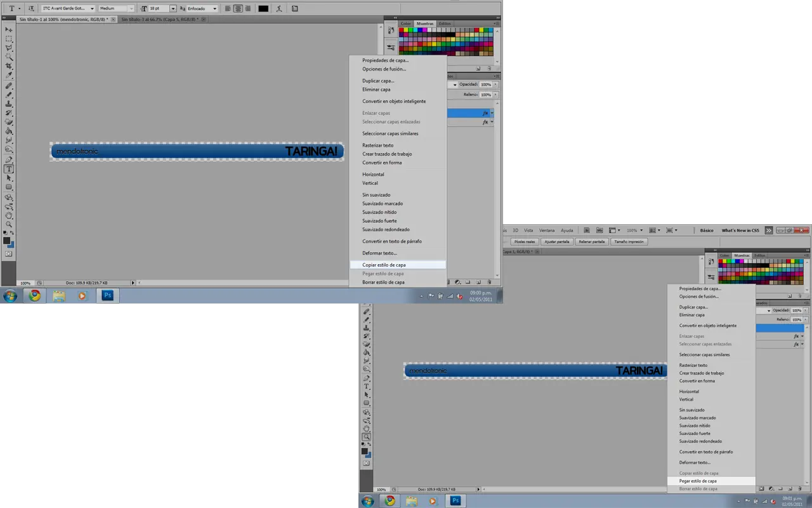The height and width of the screenshot is (508, 812).
Task: Choose Copiar estilo de capa in the upper context menu
Action: coord(398,265)
